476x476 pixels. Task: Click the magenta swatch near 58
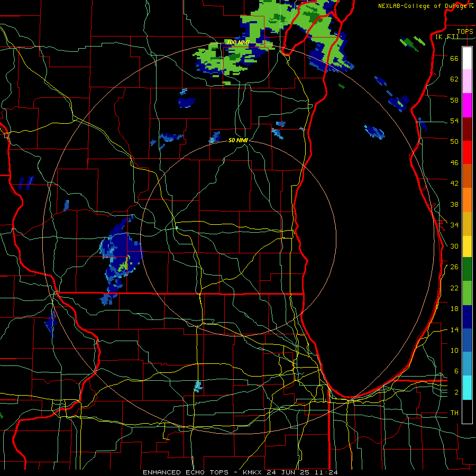pyautogui.click(x=467, y=105)
